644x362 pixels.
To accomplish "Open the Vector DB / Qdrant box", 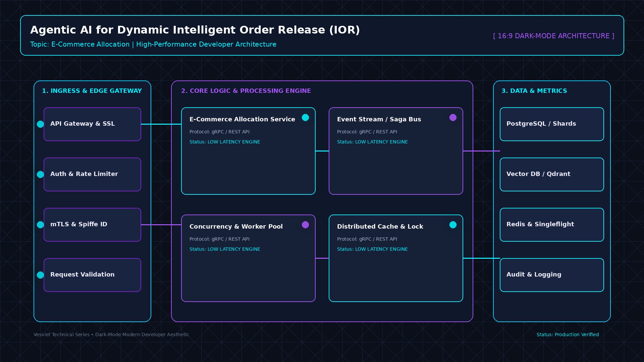I will pyautogui.click(x=552, y=174).
